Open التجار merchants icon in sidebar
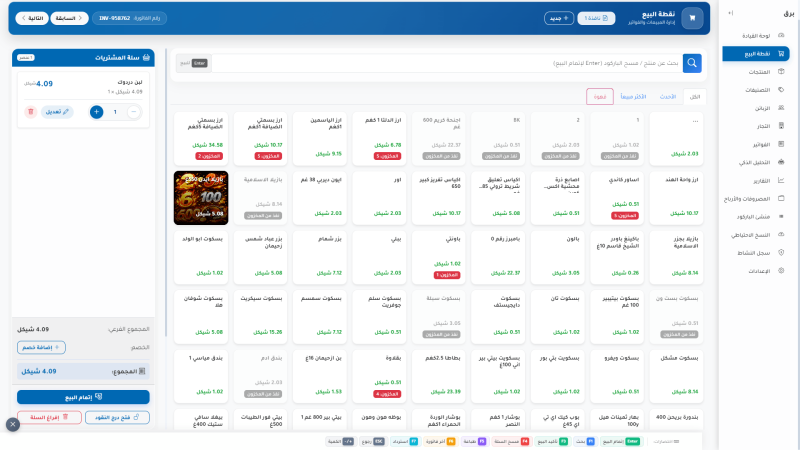This screenshot has width=800, height=450. point(781,126)
